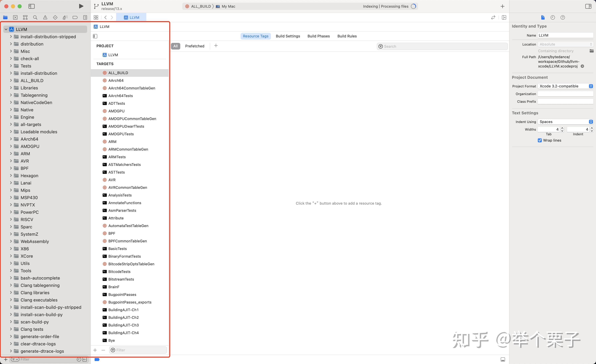Hide the right inspectors panel

(588, 6)
